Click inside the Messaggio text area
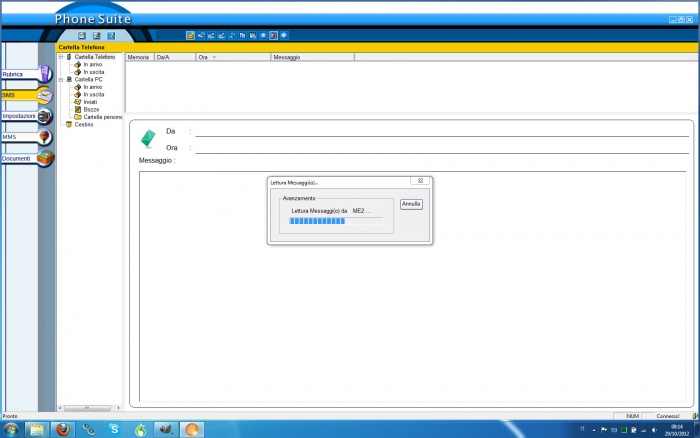 [412, 286]
